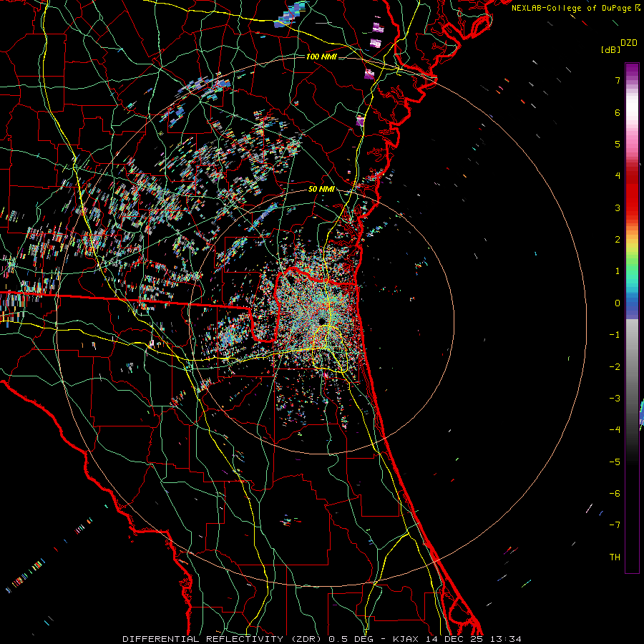This screenshot has height=644, width=644.
Task: Select the 7 dB color scale label
Action: tap(618, 80)
